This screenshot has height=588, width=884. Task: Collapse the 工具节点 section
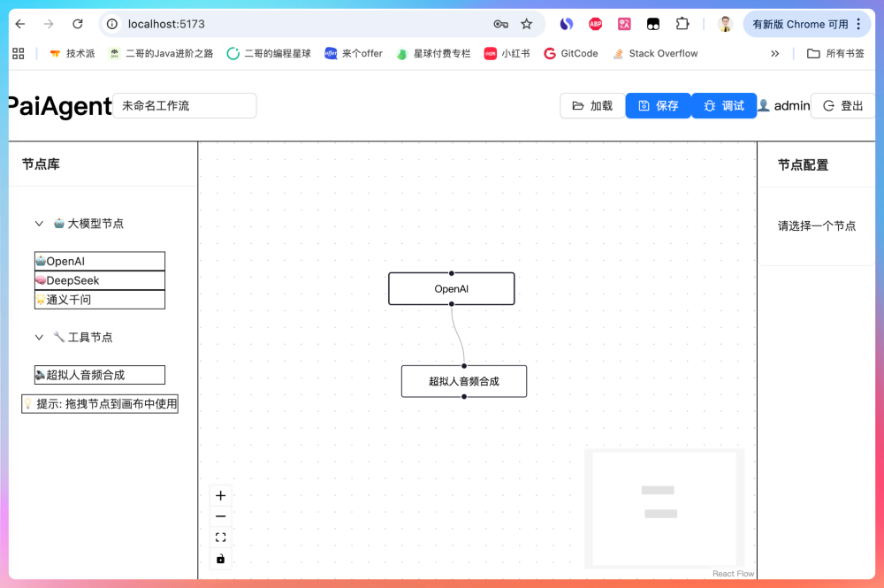pyautogui.click(x=39, y=337)
